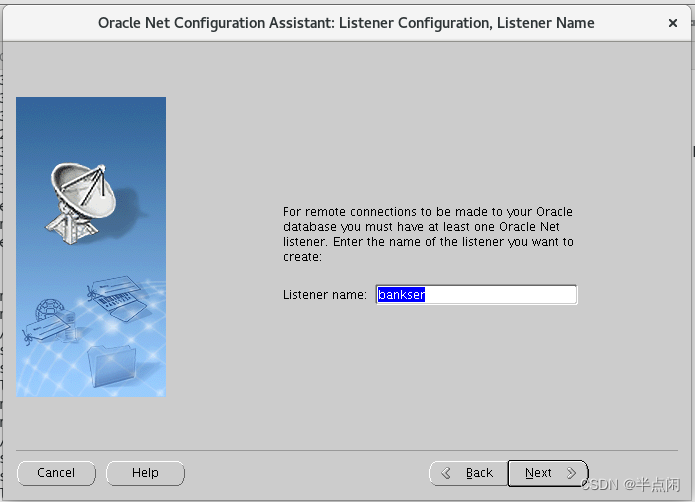Click the 'Listener name:' label
This screenshot has width=695, height=502.
(325, 295)
